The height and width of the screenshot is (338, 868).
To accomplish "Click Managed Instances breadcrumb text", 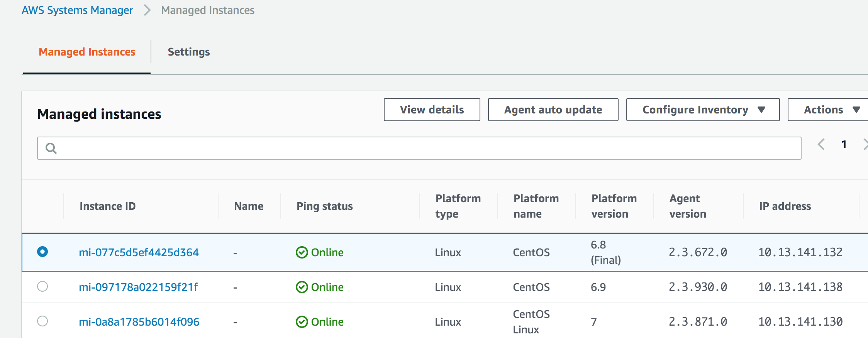I will click(x=208, y=10).
